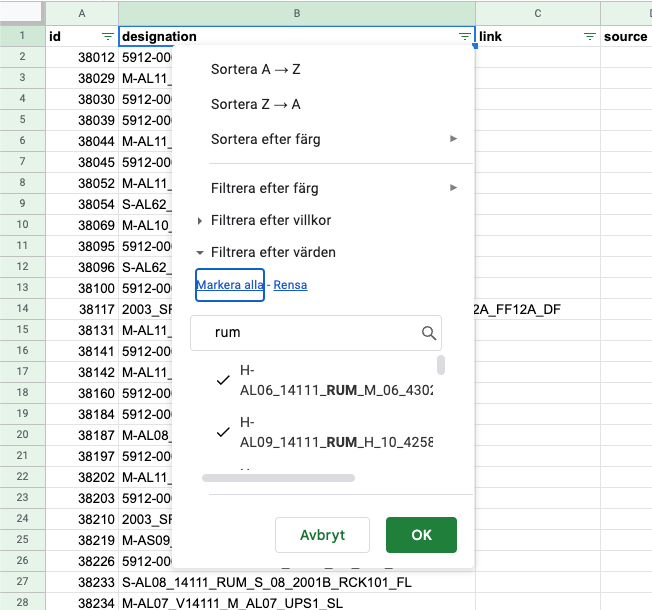Expand the Sortera efter färg submenu arrow
This screenshot has height=610, width=652.
[x=453, y=139]
